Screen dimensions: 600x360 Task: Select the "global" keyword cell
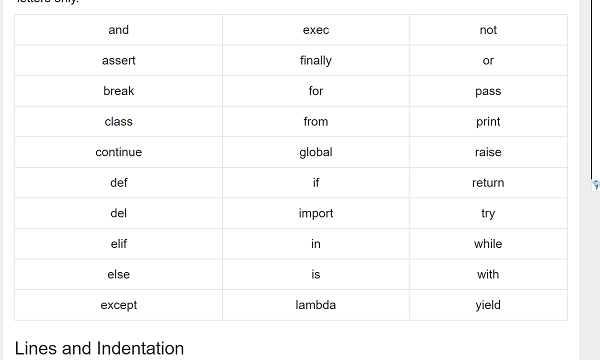316,152
